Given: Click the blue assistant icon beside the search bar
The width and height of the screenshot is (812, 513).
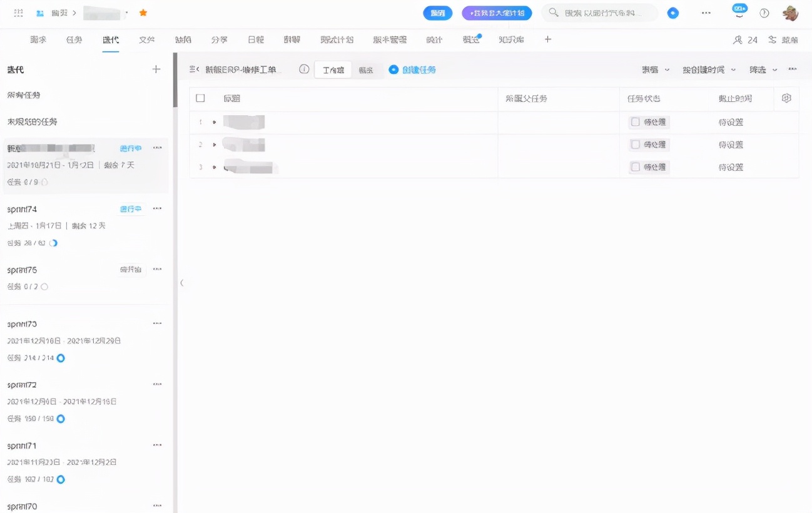Looking at the screenshot, I should pyautogui.click(x=672, y=12).
